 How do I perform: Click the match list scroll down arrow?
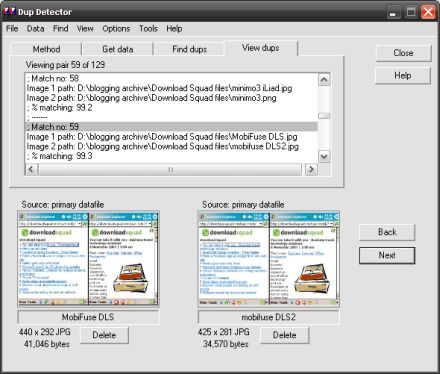pos(324,156)
